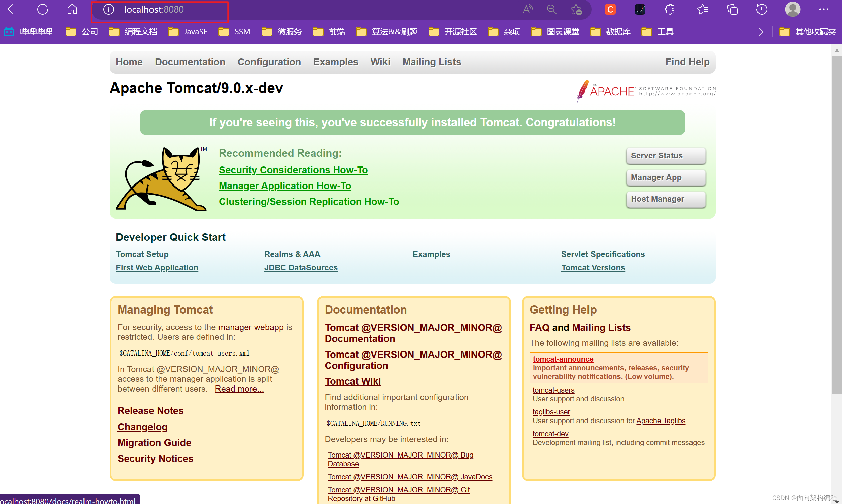Open the Favorites list icon
Screen dimensions: 842x504
pyautogui.click(x=703, y=9)
